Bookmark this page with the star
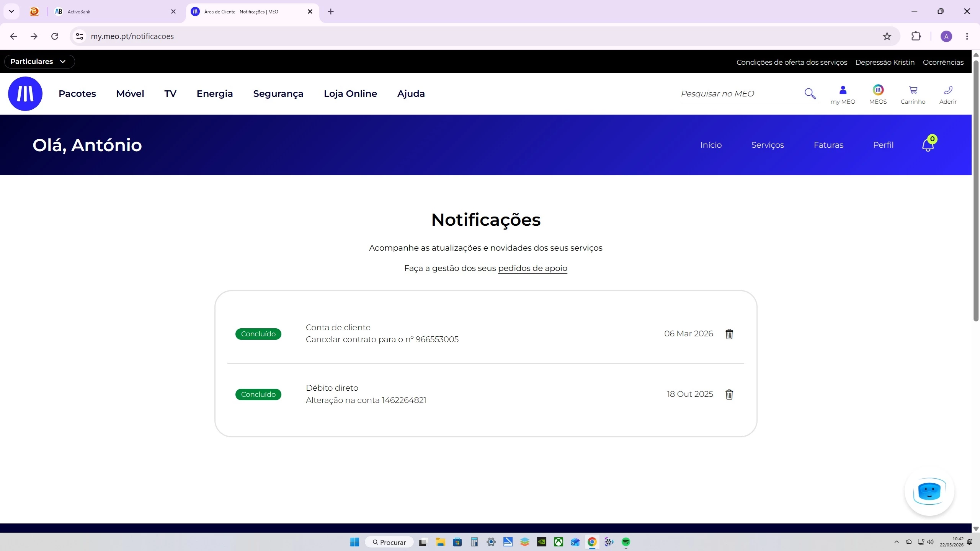This screenshot has width=980, height=551. coord(887,36)
